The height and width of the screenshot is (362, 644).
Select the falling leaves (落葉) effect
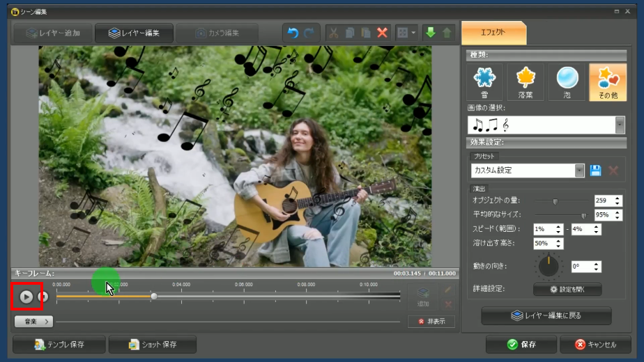click(x=526, y=82)
